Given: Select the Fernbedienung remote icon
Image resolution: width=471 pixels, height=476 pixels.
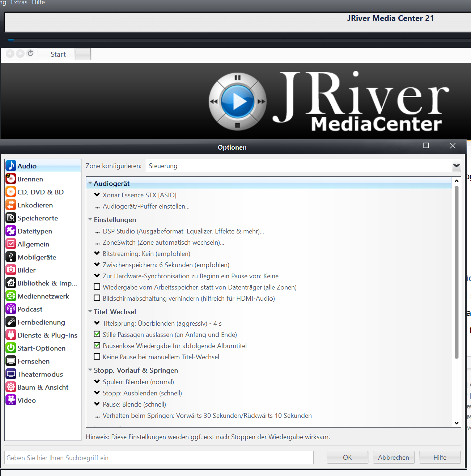Looking at the screenshot, I should pos(11,322).
